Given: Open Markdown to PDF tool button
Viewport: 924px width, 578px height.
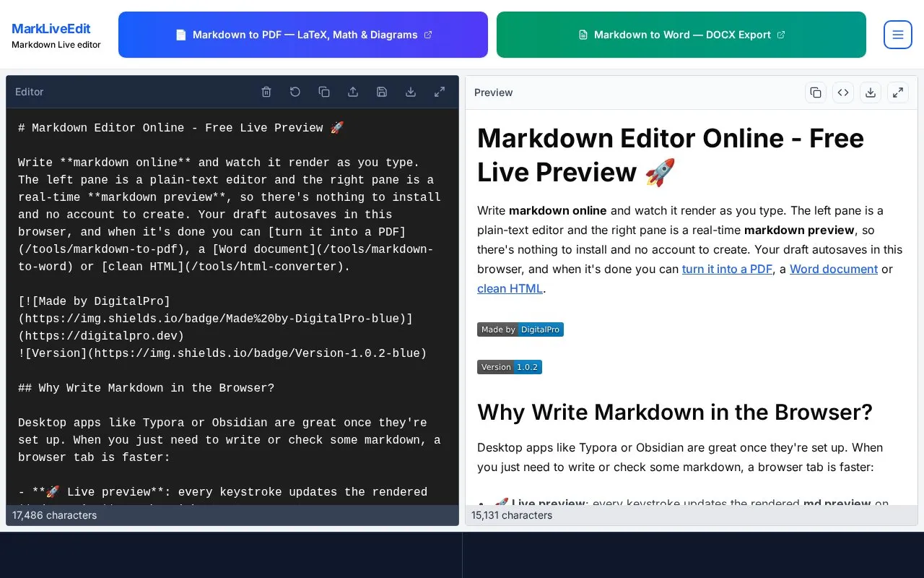Looking at the screenshot, I should pyautogui.click(x=303, y=35).
